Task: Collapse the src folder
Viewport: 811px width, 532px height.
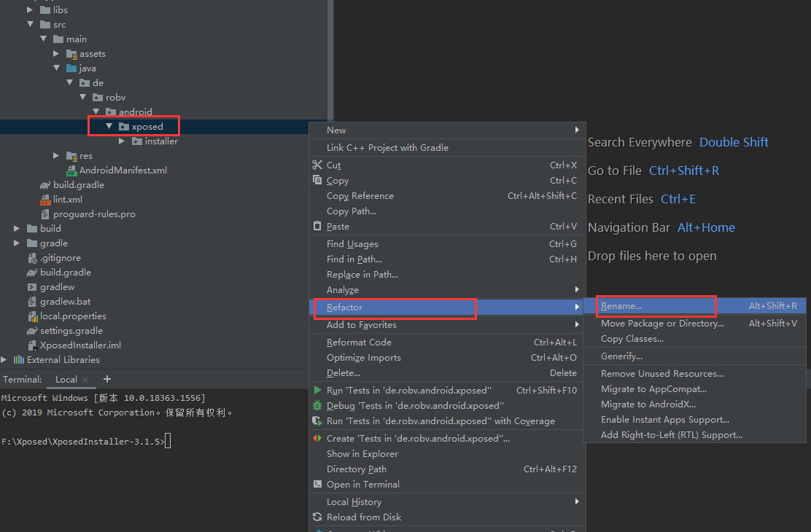Action: pyautogui.click(x=30, y=24)
